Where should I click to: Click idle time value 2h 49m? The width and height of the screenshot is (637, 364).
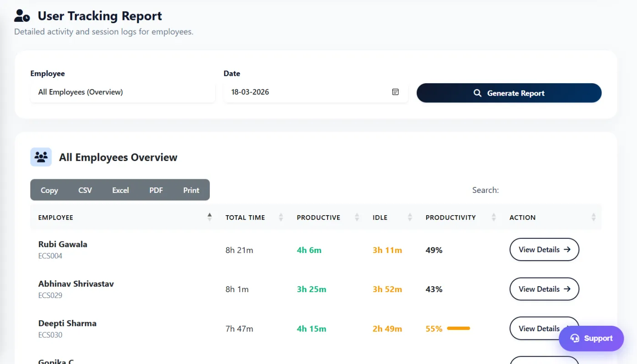[387, 329]
